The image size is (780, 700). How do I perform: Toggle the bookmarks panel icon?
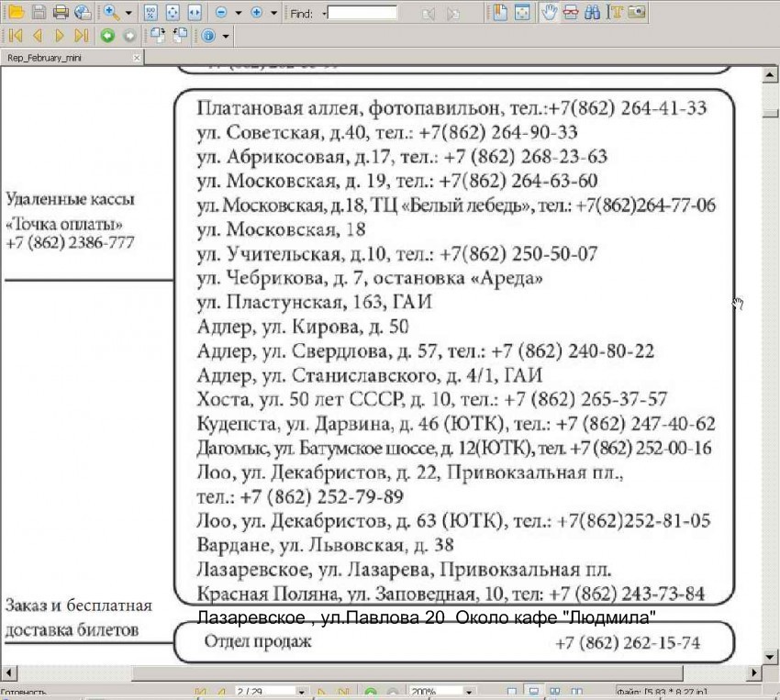point(500,13)
